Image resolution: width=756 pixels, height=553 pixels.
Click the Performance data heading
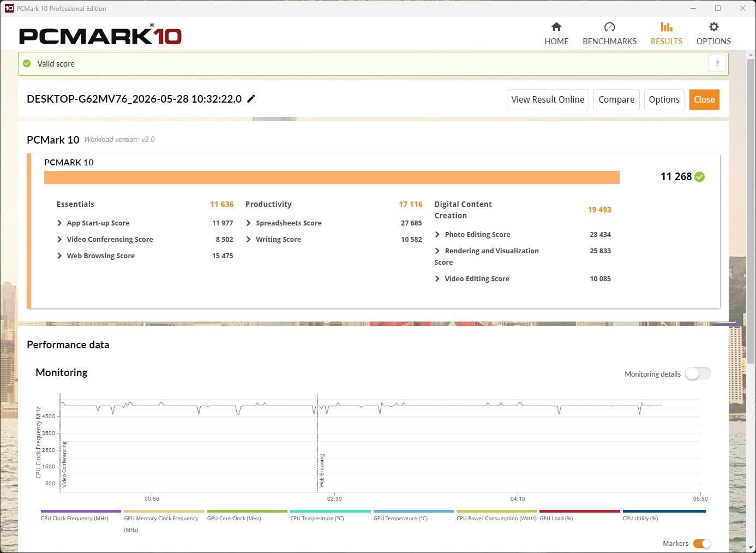(x=68, y=344)
